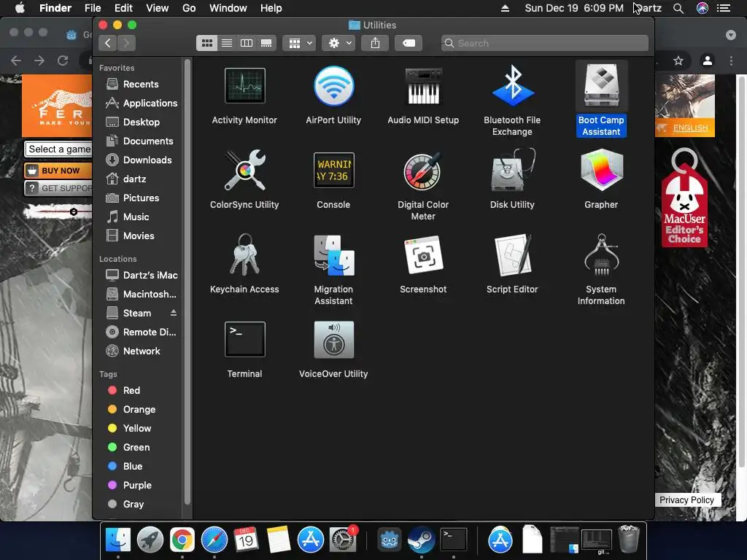Screen dimensions: 747x560
Task: Select Remote Disc in sidebar
Action: click(x=141, y=332)
